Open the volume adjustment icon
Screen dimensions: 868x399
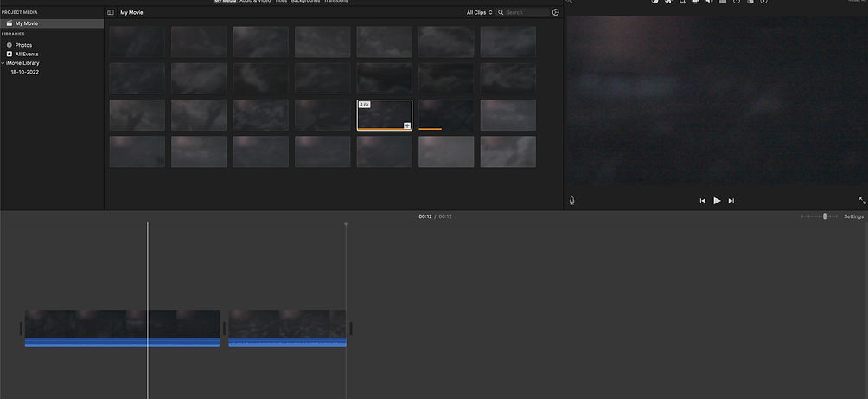pos(709,2)
